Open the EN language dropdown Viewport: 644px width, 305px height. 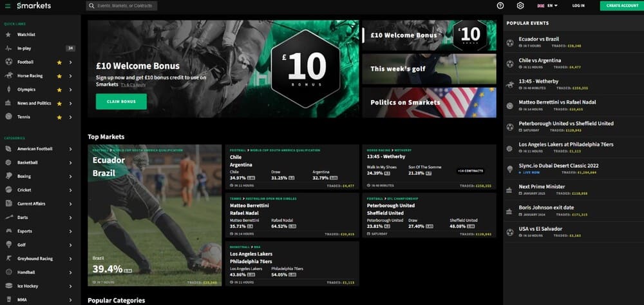(x=547, y=6)
